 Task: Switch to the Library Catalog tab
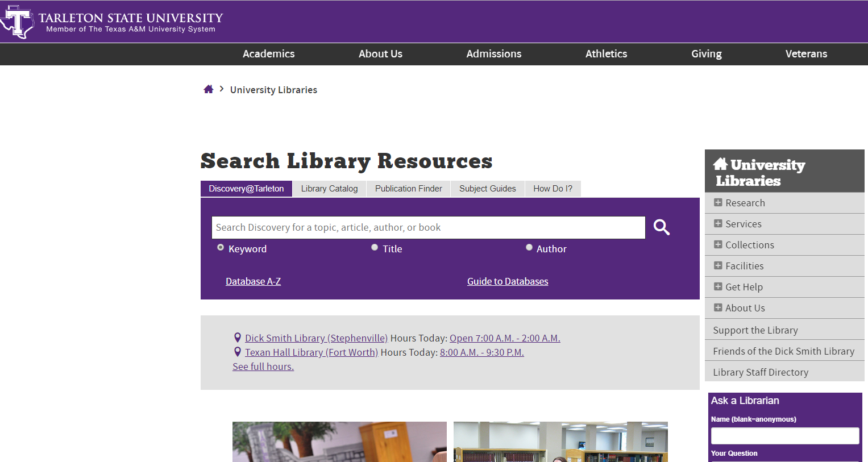coord(329,188)
